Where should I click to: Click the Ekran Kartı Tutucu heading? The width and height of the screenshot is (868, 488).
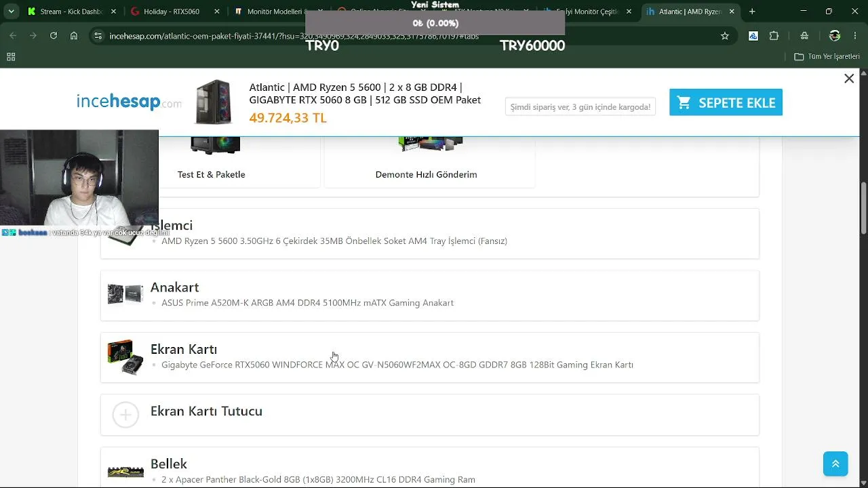[206, 411]
